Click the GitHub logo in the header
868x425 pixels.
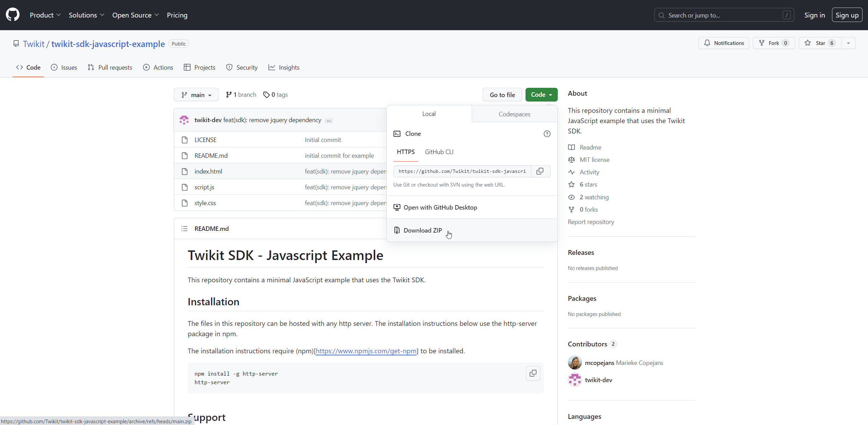click(13, 15)
